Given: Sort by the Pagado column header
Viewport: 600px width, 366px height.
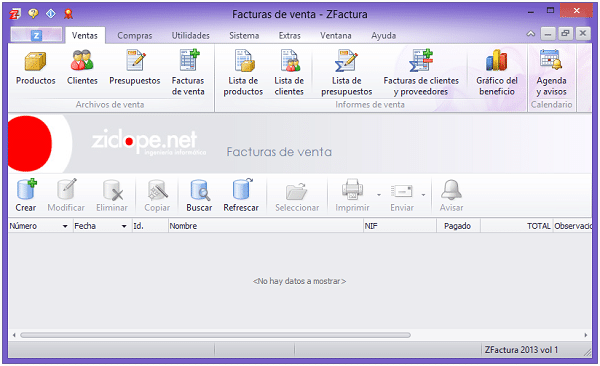Looking at the screenshot, I should point(458,226).
